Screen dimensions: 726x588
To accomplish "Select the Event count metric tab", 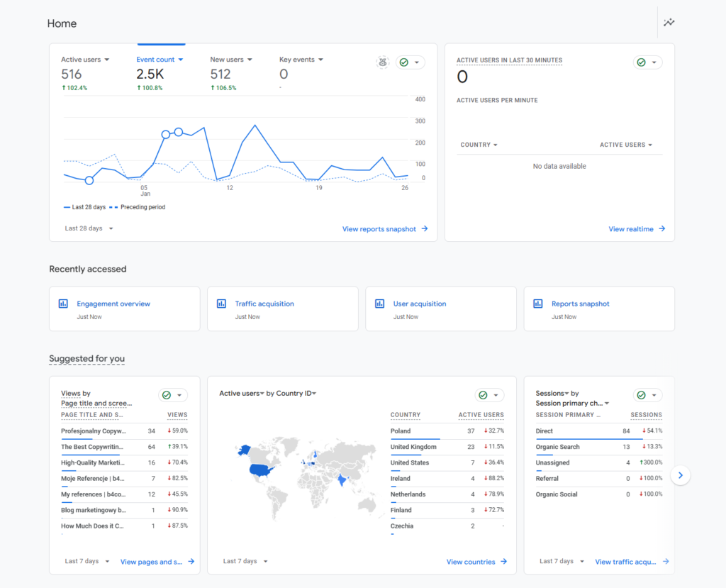I will [160, 60].
